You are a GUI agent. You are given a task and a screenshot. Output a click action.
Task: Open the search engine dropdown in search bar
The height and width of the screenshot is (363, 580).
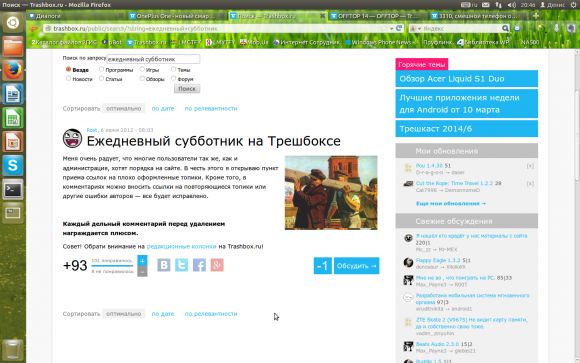(416, 28)
